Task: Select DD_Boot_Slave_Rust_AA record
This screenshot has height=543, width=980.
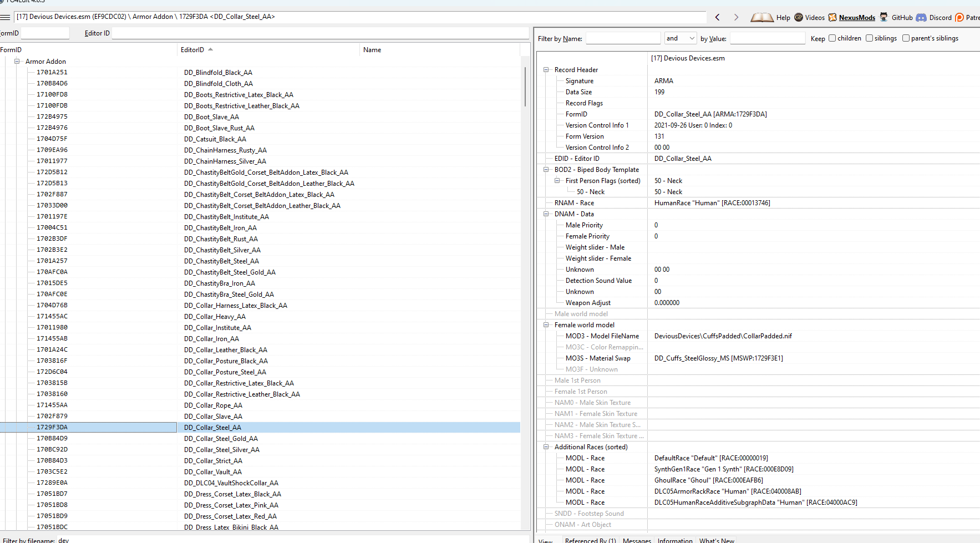Action: pos(219,128)
